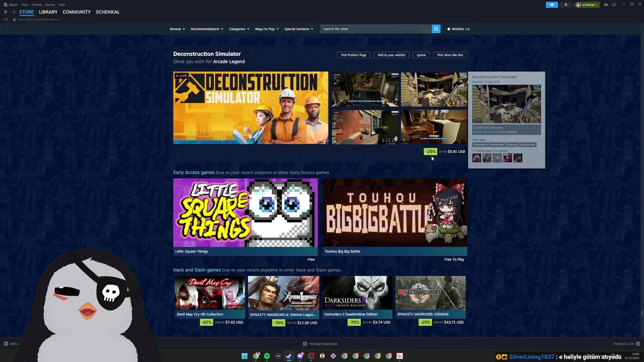The height and width of the screenshot is (362, 644).
Task: Click the Add a Game plus icon
Action: 6,344
